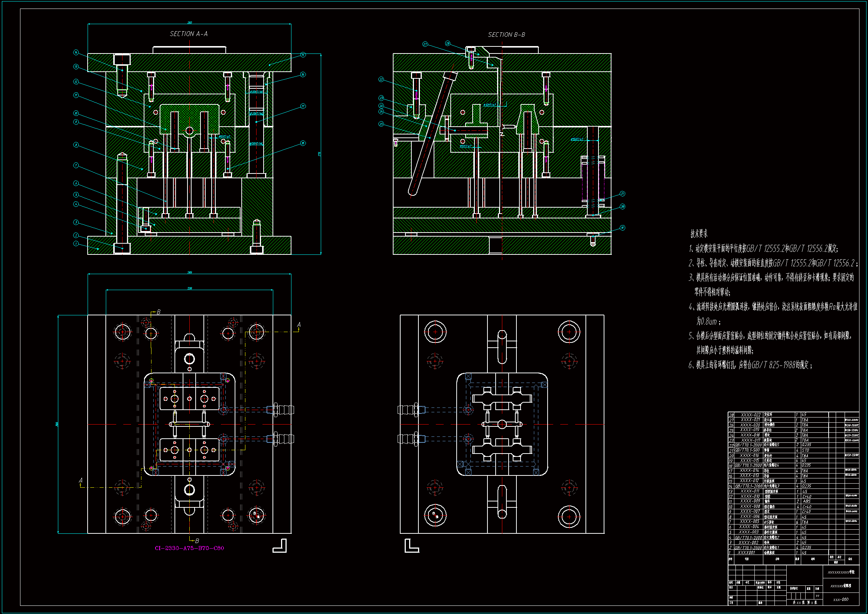The height and width of the screenshot is (614, 868).
Task: Click cutting-plane marker A at plan view top-right
Action: click(x=298, y=325)
